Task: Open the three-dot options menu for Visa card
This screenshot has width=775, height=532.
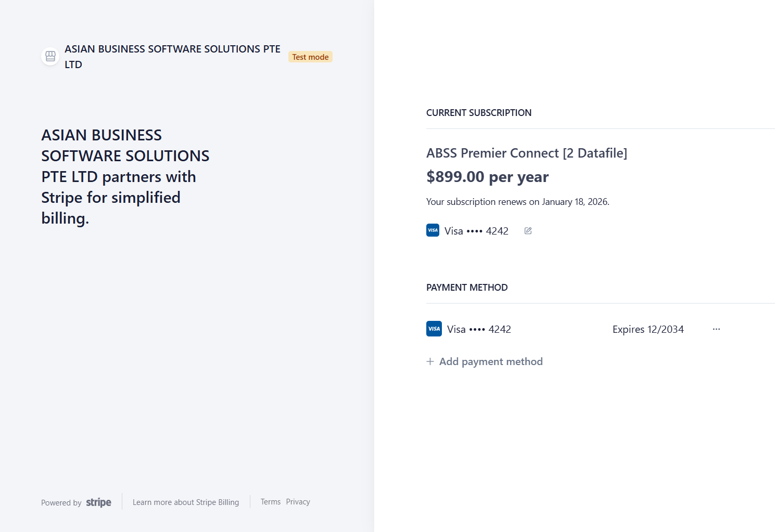Action: (716, 329)
